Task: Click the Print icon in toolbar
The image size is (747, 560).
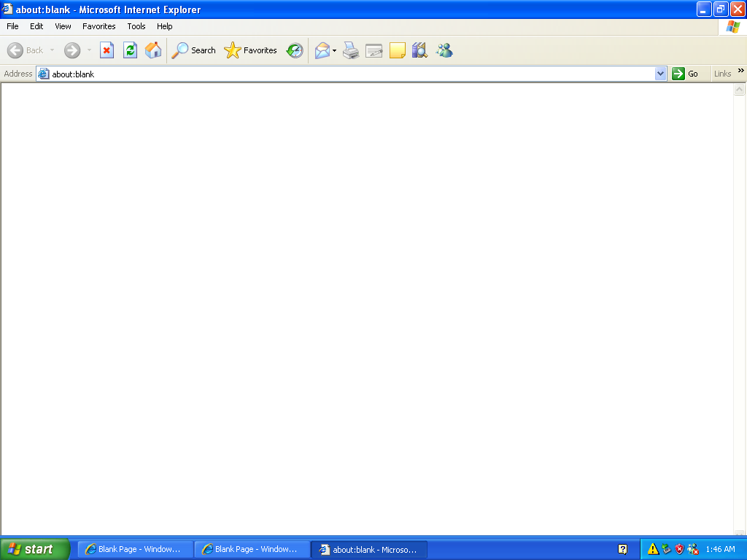Action: pos(351,50)
